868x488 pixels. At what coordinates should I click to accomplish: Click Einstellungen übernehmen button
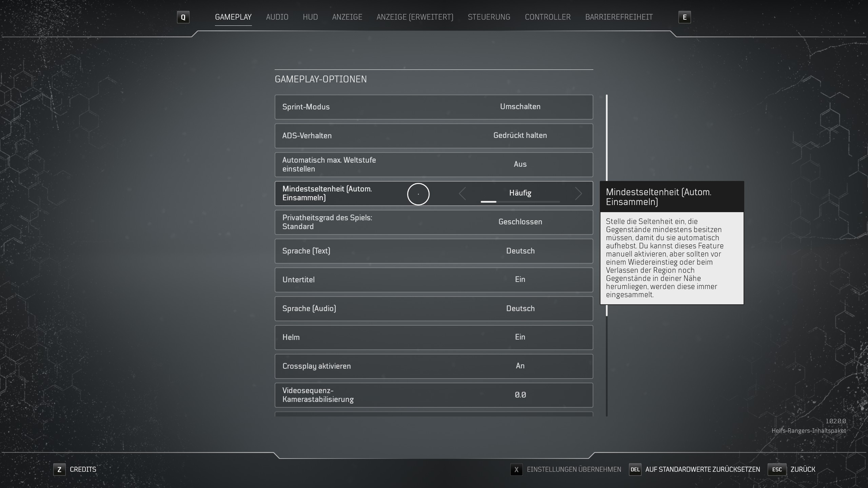(574, 469)
